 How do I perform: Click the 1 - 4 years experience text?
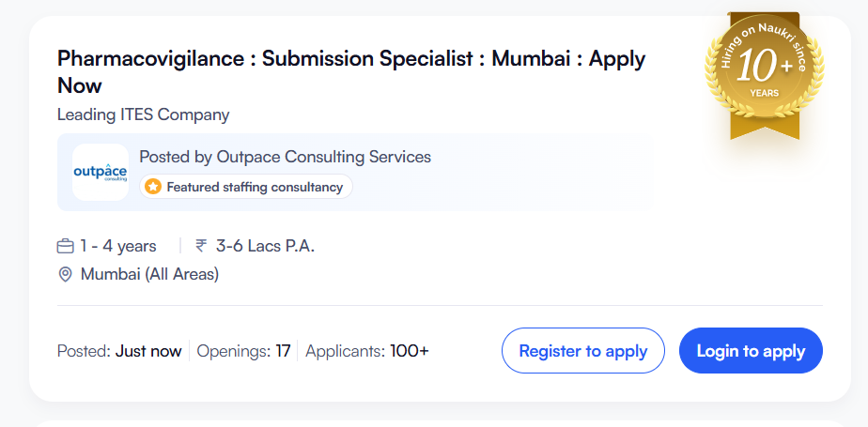coord(117,246)
